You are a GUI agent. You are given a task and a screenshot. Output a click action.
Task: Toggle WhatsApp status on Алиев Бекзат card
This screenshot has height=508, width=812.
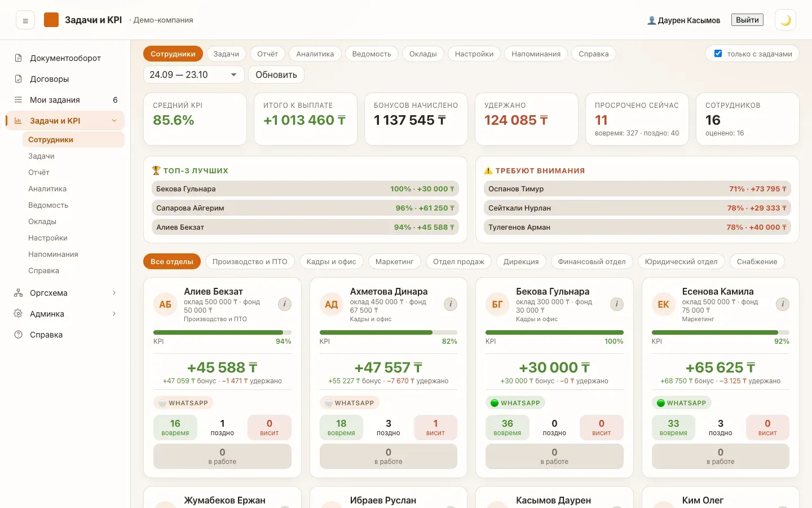pyautogui.click(x=183, y=403)
